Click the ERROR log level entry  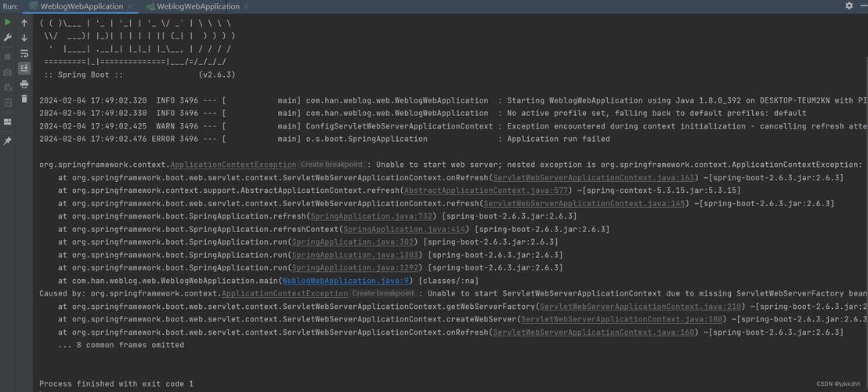163,139
